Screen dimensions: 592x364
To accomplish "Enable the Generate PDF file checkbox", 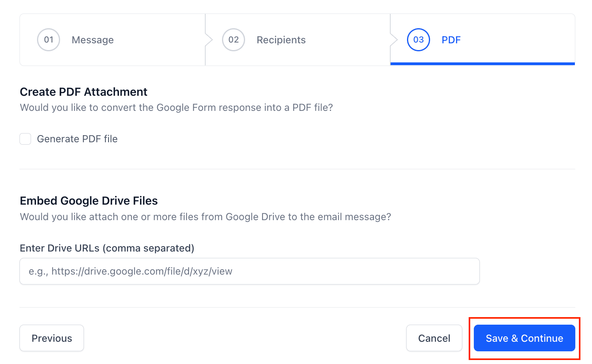I will point(25,139).
